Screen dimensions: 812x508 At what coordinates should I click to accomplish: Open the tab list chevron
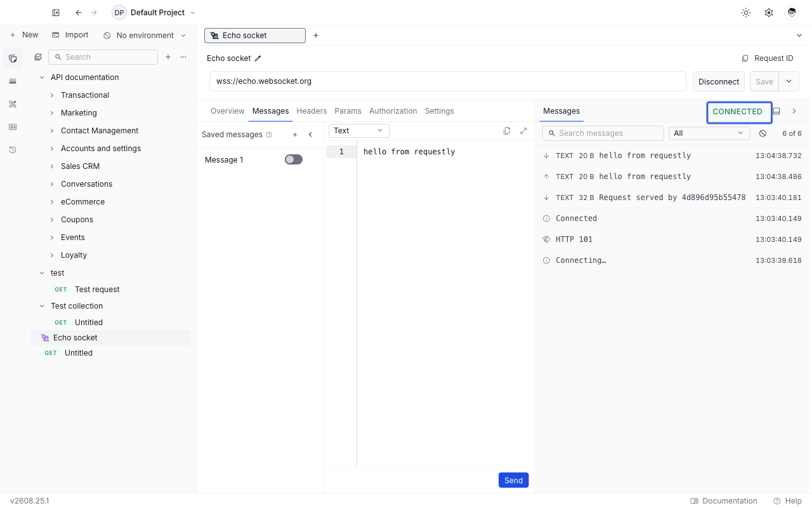tap(799, 36)
